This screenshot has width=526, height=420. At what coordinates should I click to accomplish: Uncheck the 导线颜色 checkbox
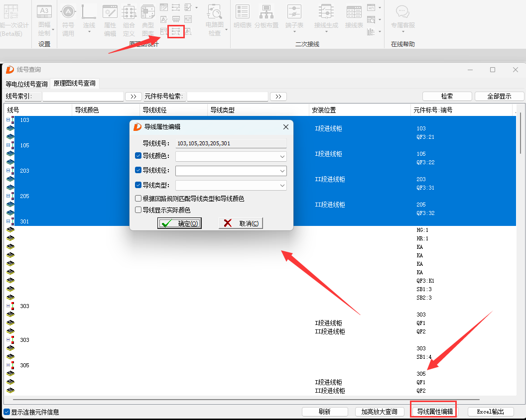point(138,156)
